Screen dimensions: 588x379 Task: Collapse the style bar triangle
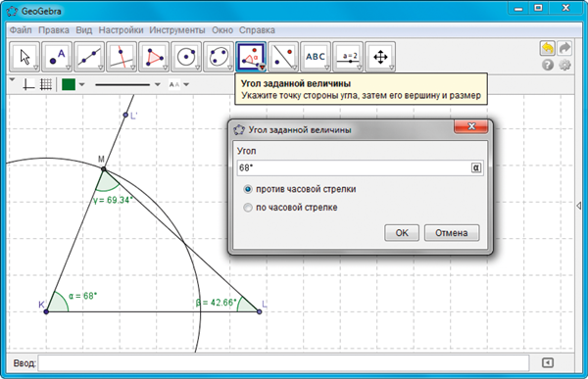(13, 79)
